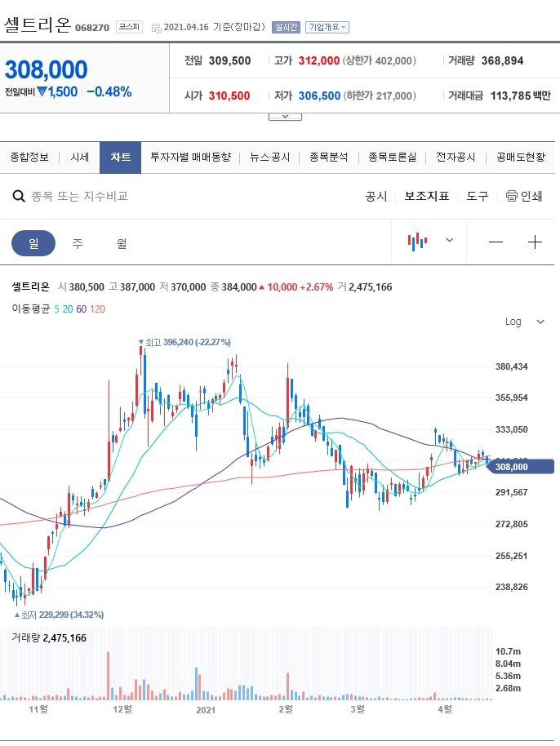Viewport: 560px width, 746px height.
Task: Open the 공매도현황 tab
Action: click(521, 157)
